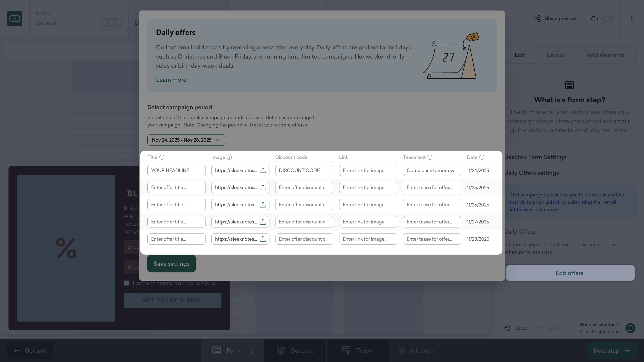Image resolution: width=644 pixels, height=362 pixels.
Task: Click the Add step label
Action: [x=421, y=351]
